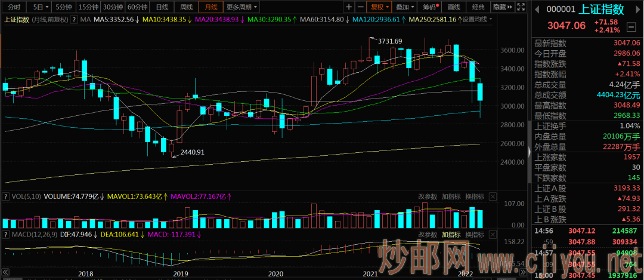Click the 最新指数 row value 3047.06
Image resolution: width=644 pixels, height=280 pixels.
[x=626, y=43]
